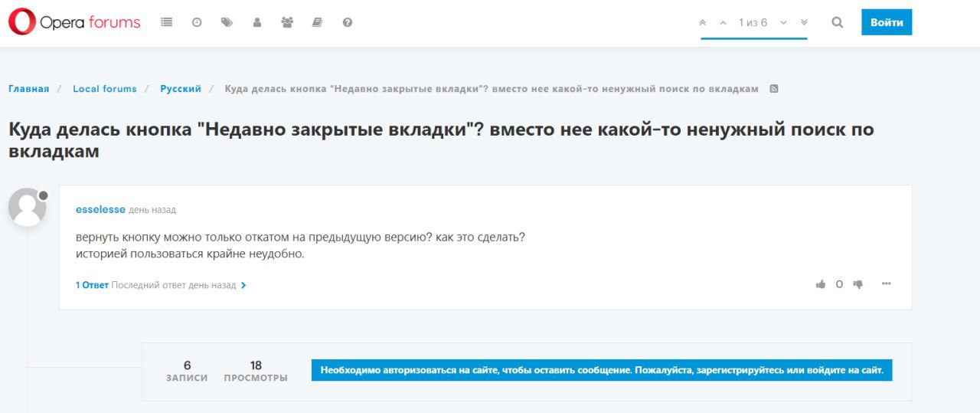Image resolution: width=980 pixels, height=413 pixels.
Task: Open the search magnifier icon
Action: click(x=838, y=23)
